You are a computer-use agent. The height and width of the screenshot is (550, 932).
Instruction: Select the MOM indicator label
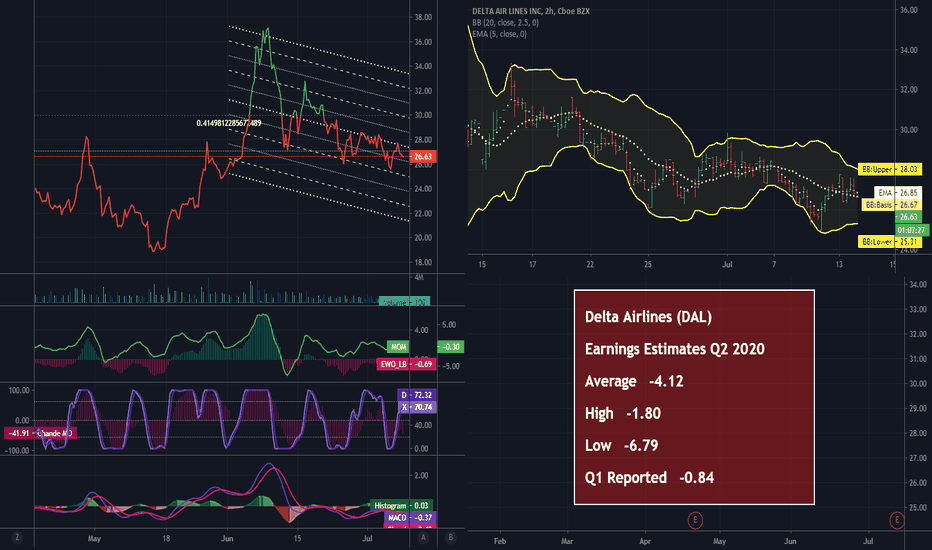click(398, 346)
